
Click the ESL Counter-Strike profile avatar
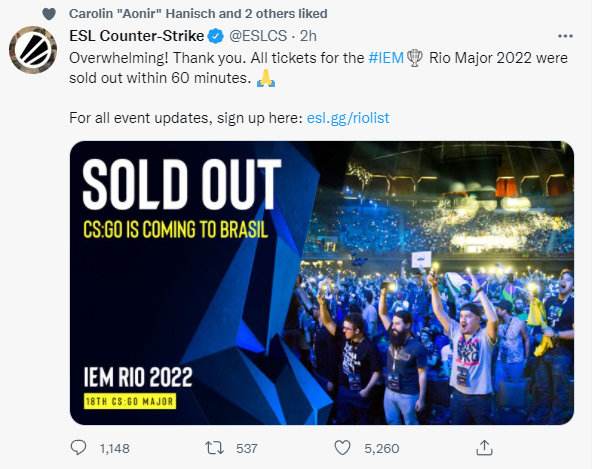click(x=33, y=49)
